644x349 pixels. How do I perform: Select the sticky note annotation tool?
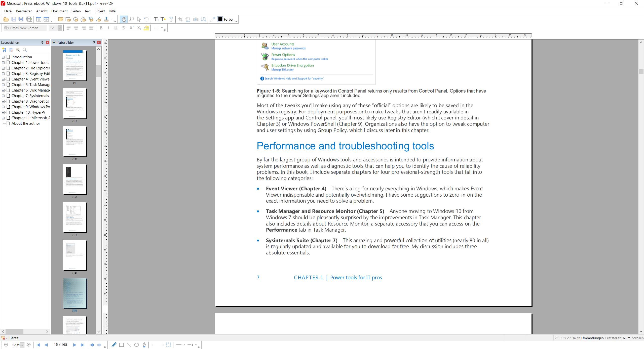tap(60, 19)
